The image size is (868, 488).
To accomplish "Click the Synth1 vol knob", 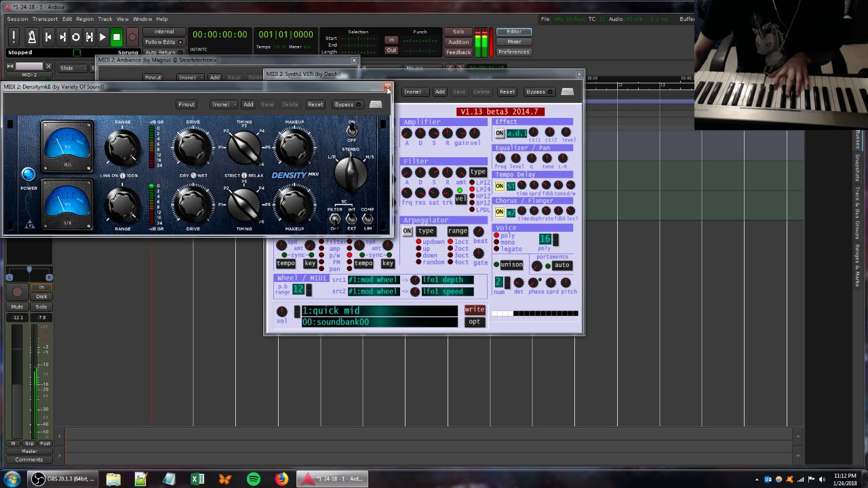I will (281, 311).
